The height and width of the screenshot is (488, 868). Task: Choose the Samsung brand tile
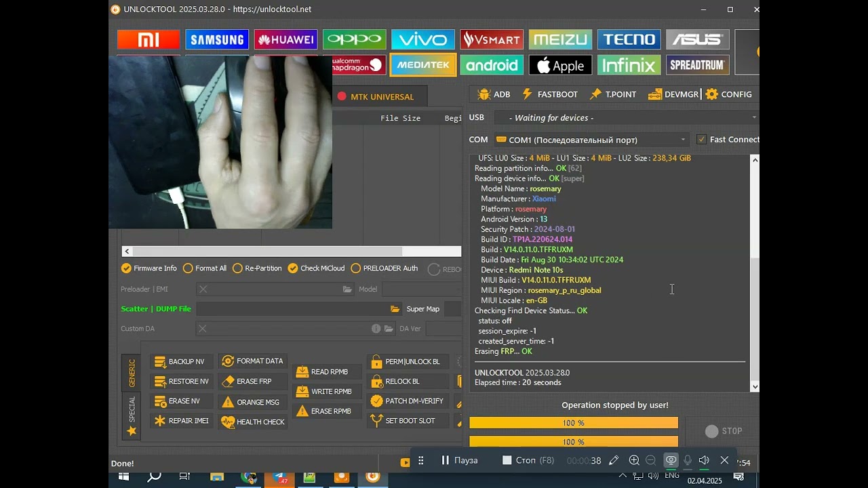(x=217, y=40)
